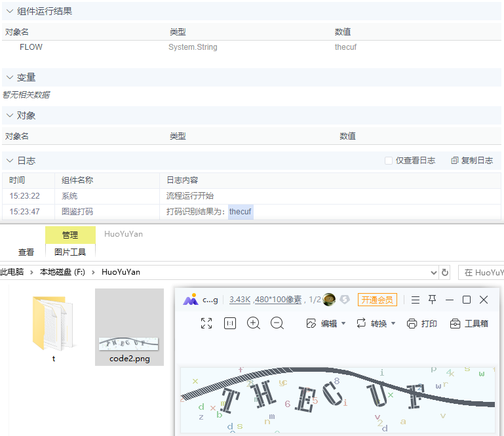The image size is (504, 436).
Task: Click the 15:23:47 time cell
Action: (24, 212)
